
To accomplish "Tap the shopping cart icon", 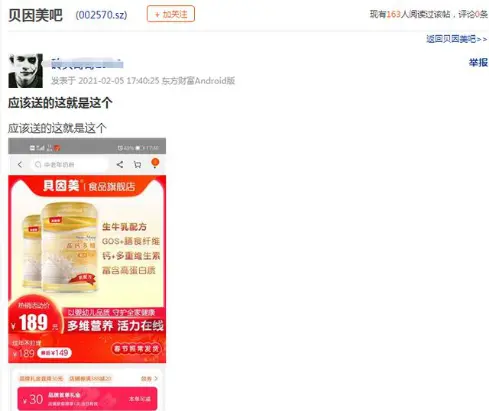I will 137,165.
